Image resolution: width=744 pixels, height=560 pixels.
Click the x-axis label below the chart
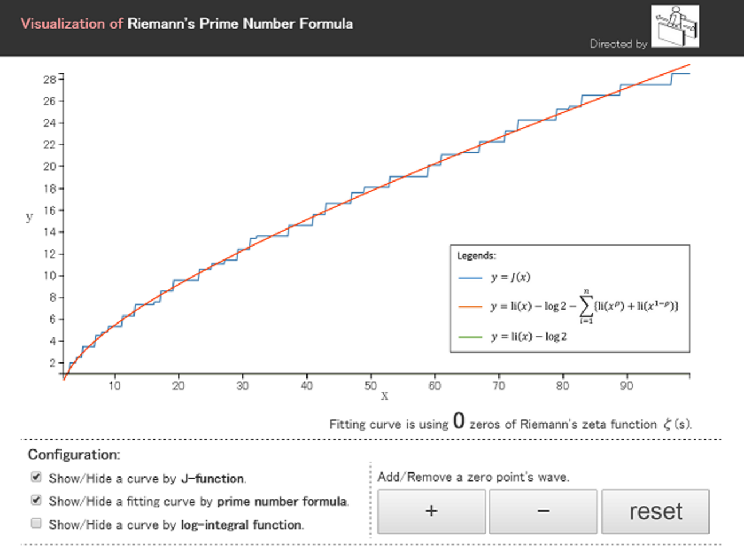[384, 396]
